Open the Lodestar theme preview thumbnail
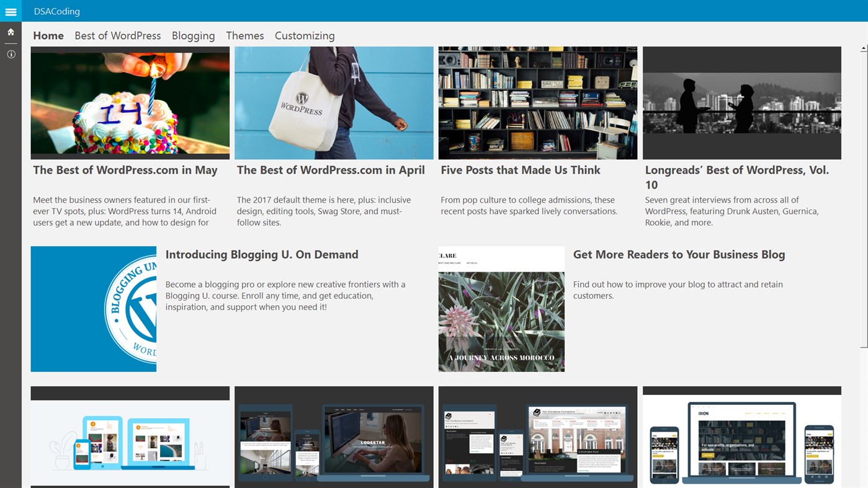Screen dimensions: 868x488 334,437
